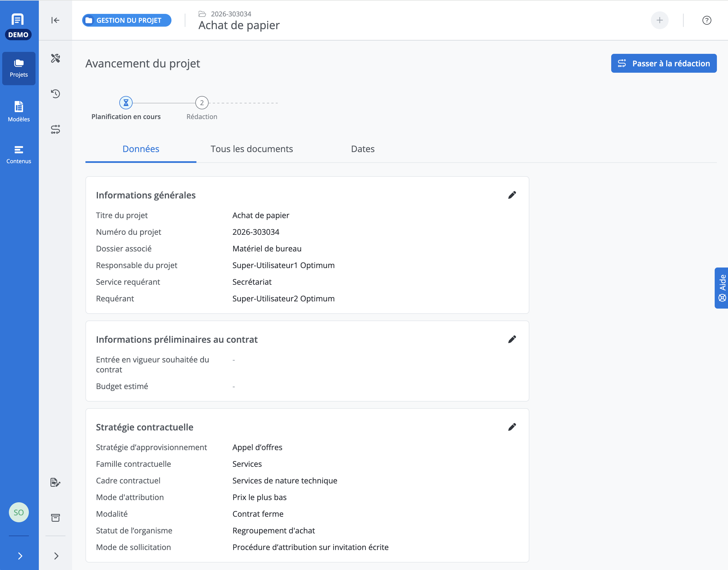Switch to the Dates tab
Image resolution: width=728 pixels, height=570 pixels.
pyautogui.click(x=363, y=149)
